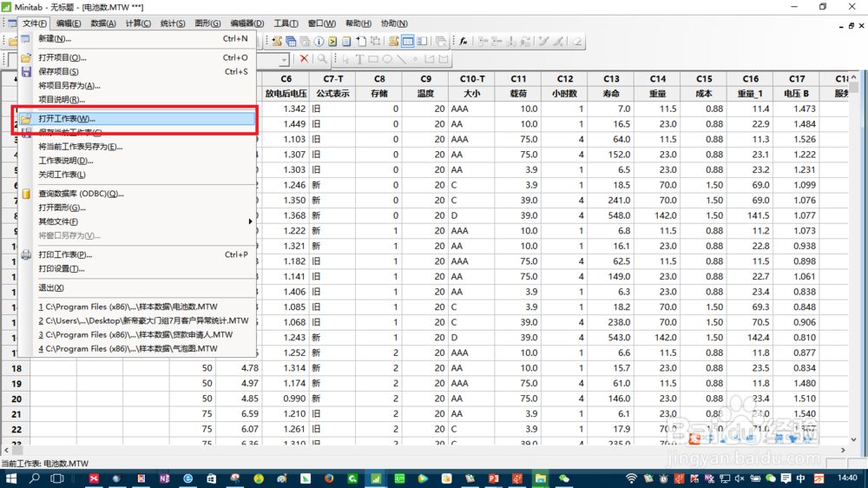Choose 将项目另存为(A)... menu entry
This screenshot has width=868, height=488.
click(137, 85)
